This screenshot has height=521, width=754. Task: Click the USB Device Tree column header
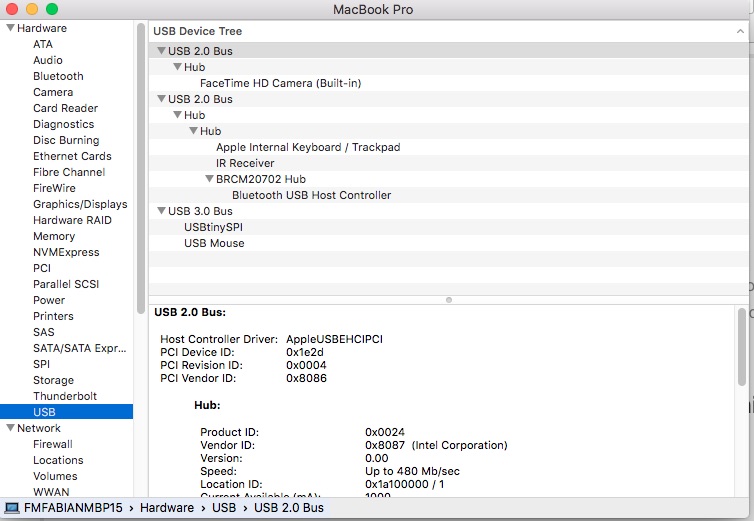(448, 31)
